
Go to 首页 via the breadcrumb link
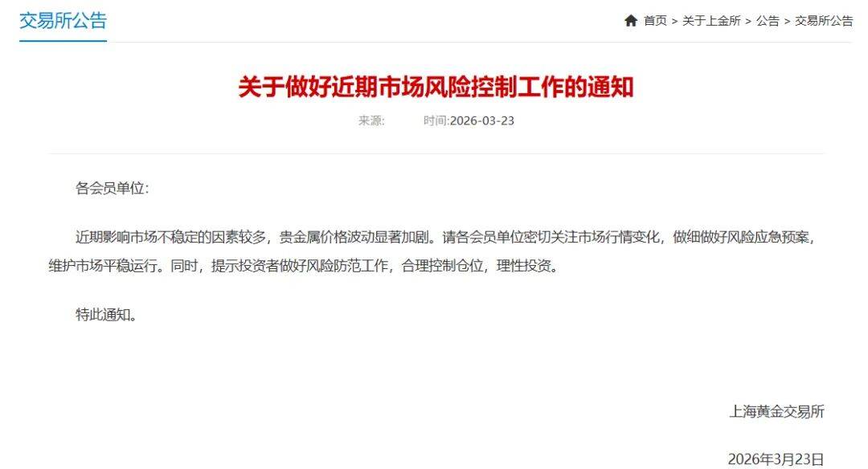pos(656,21)
